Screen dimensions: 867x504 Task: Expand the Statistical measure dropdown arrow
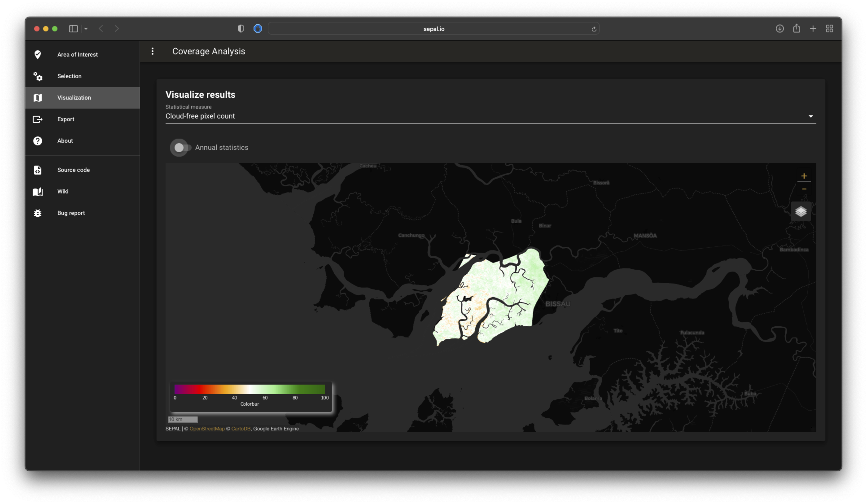(x=811, y=116)
